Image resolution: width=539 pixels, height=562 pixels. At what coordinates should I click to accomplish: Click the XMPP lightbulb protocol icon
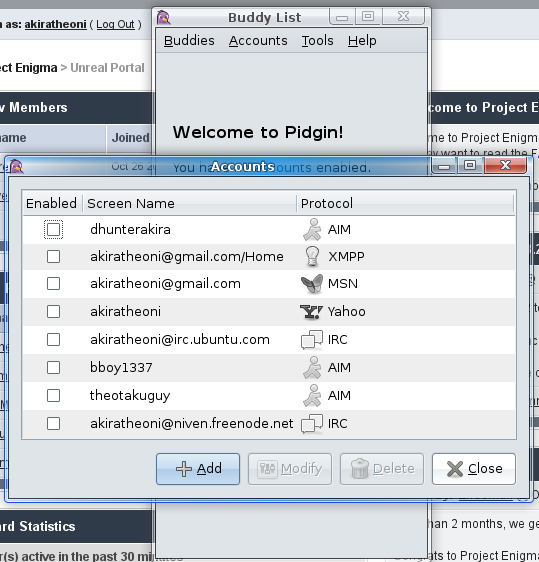[x=312, y=257]
